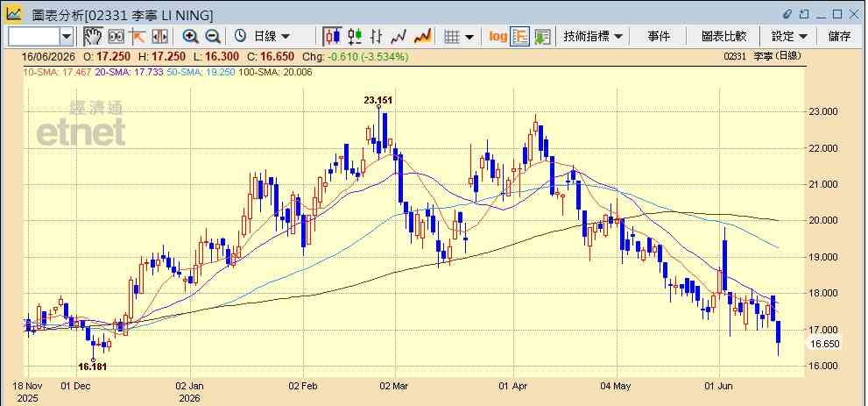Open the 日線 period dropdown
Screen dimensions: 868x406
263,37
